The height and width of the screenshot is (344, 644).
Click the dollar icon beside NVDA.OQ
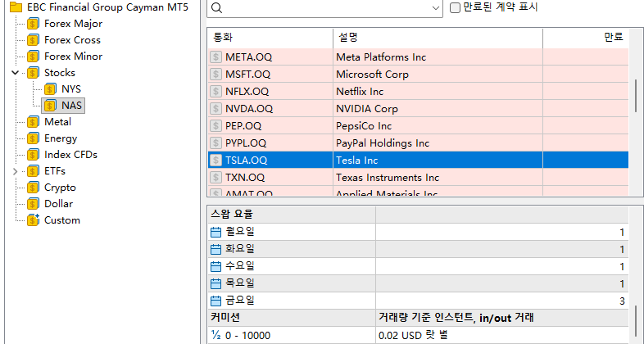[216, 109]
